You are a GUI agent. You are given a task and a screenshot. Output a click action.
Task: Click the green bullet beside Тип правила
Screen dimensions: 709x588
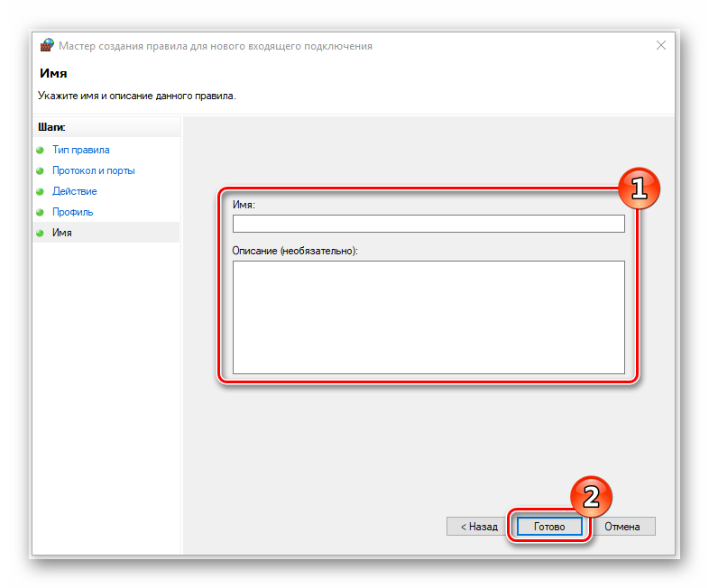click(x=40, y=150)
